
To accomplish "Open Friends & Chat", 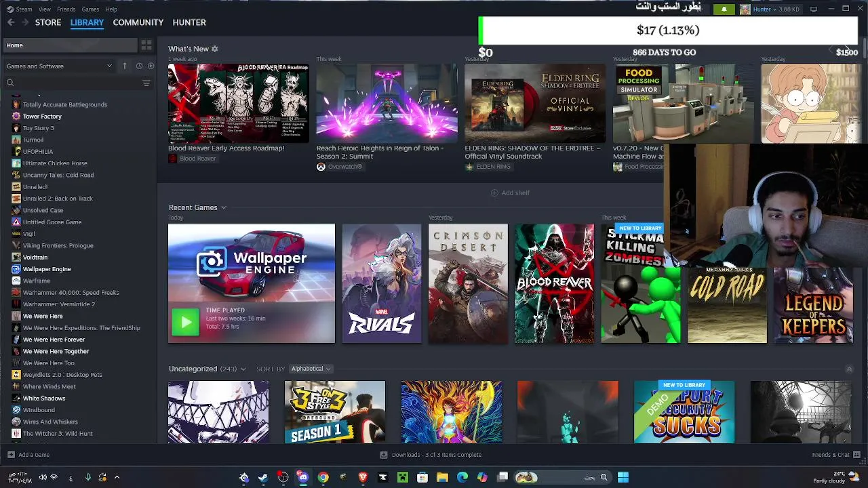I will point(835,455).
